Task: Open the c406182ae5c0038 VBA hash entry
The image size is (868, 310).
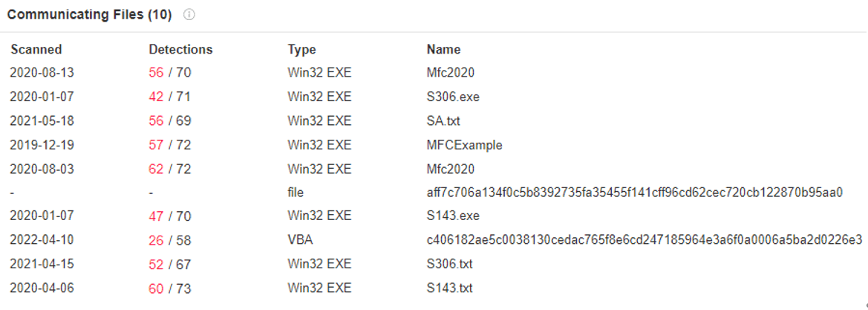Action: (x=645, y=240)
